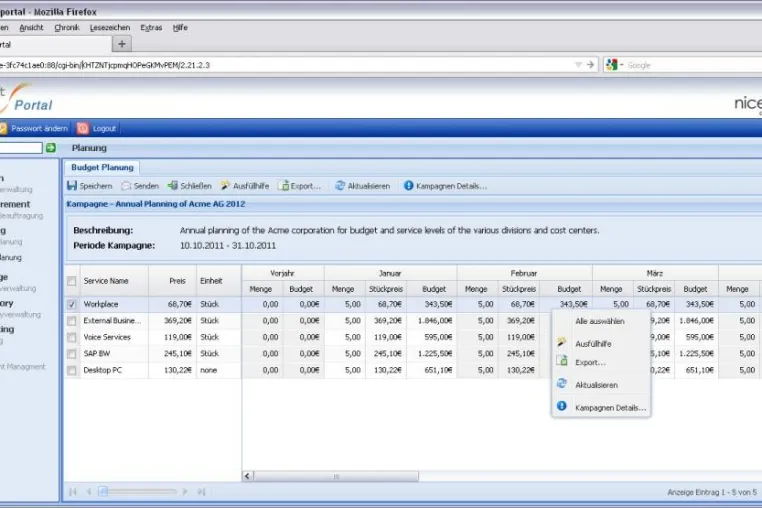This screenshot has width=762, height=508.
Task: Click the sidebar search input box
Action: coord(21,148)
